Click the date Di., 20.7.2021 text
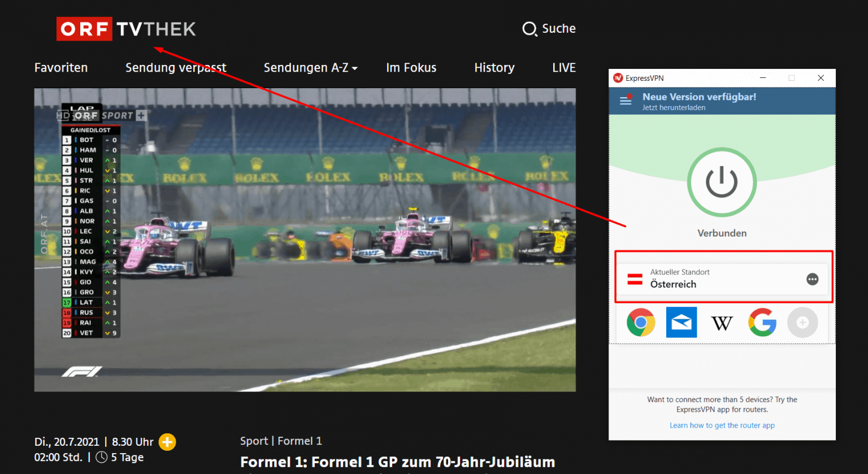Viewport: 868px width, 474px height. tap(67, 442)
